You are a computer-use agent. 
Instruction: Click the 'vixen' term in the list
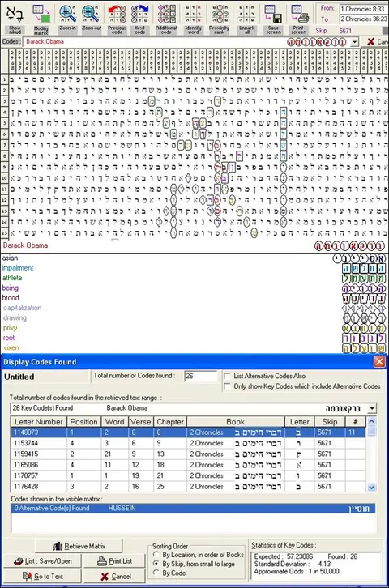(x=11, y=347)
